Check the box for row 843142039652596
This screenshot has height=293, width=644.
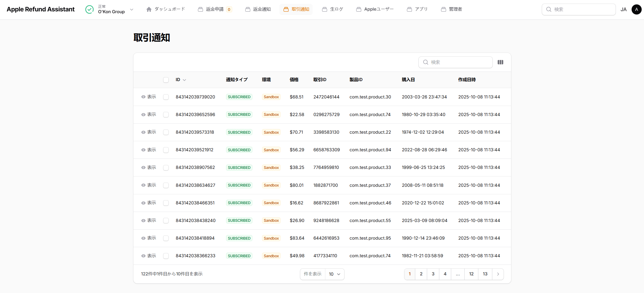[166, 115]
